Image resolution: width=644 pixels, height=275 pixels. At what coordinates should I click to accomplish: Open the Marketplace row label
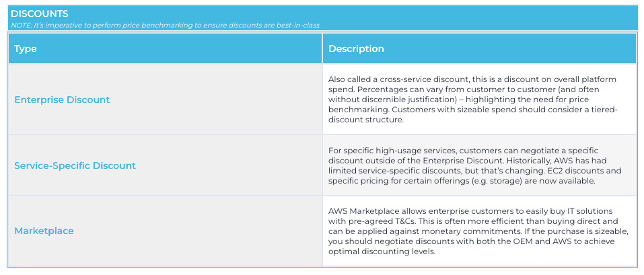[44, 231]
